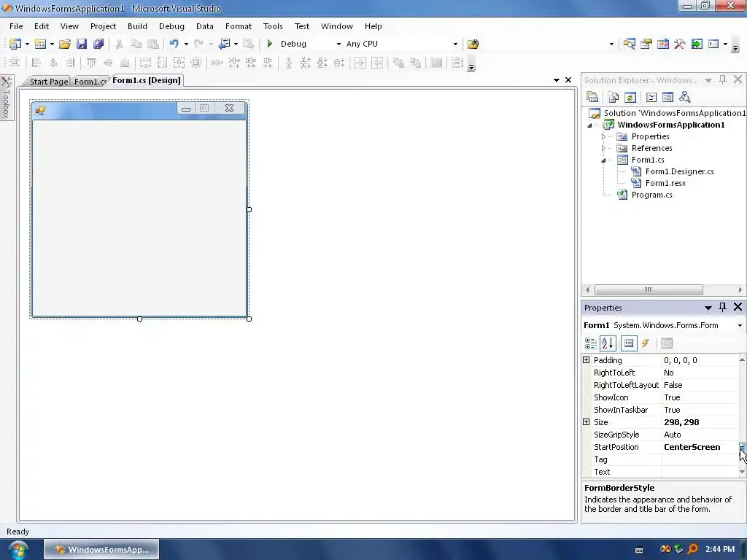Image resolution: width=747 pixels, height=560 pixels.
Task: Select Form1.resx in Solution Explorer
Action: pos(665,183)
